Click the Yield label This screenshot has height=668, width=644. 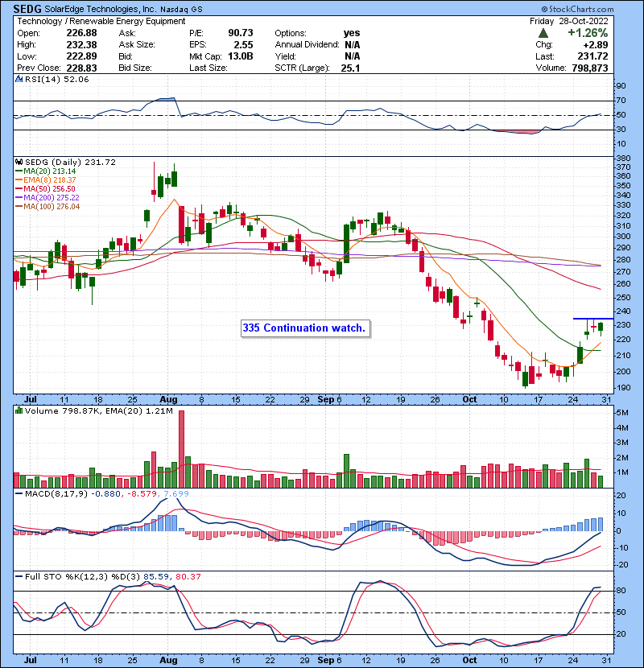point(286,56)
